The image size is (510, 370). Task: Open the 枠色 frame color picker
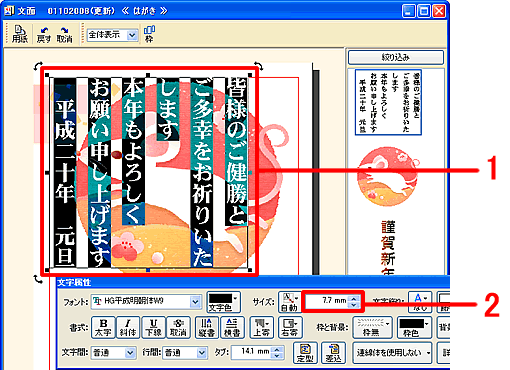click(413, 328)
